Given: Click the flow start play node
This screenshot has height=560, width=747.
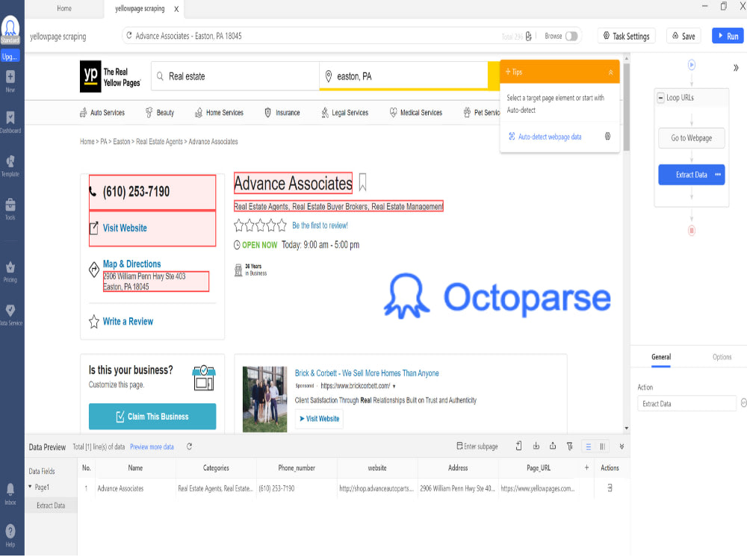Looking at the screenshot, I should (x=691, y=64).
